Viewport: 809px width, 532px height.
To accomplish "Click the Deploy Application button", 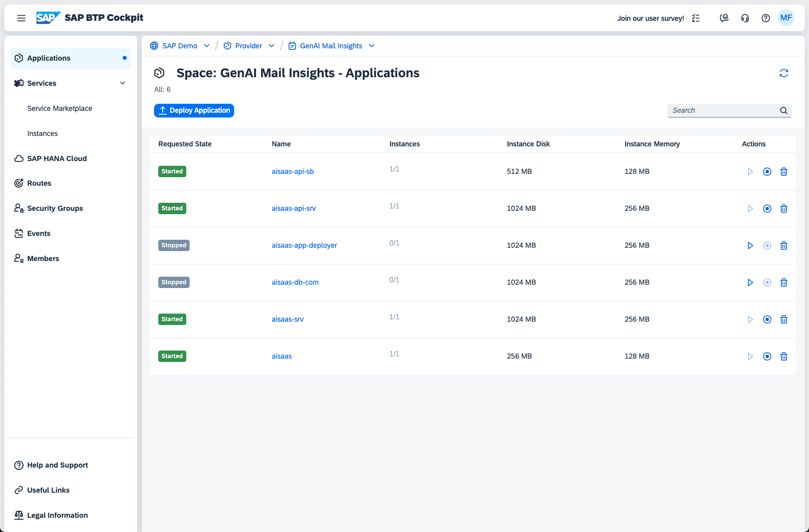I will click(x=194, y=110).
